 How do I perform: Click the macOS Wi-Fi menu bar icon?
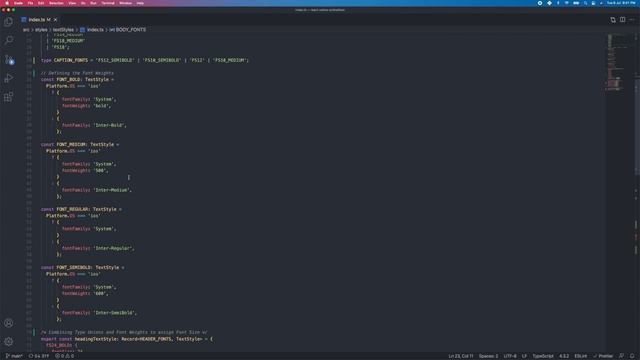point(567,3)
